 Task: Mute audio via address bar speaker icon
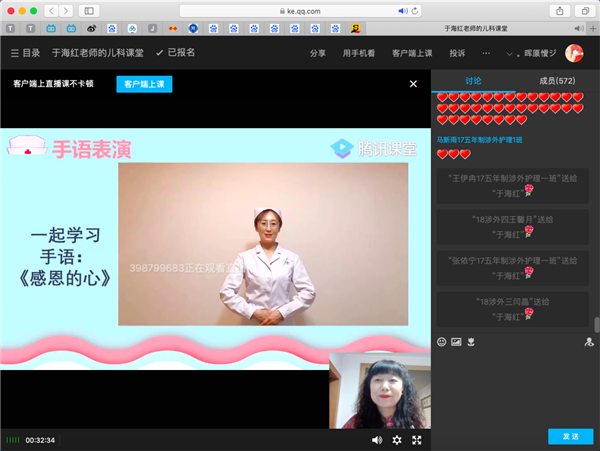coord(403,11)
